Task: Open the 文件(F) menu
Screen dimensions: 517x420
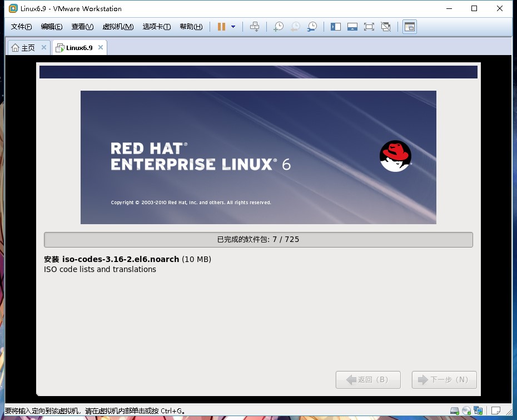Action: click(x=21, y=27)
